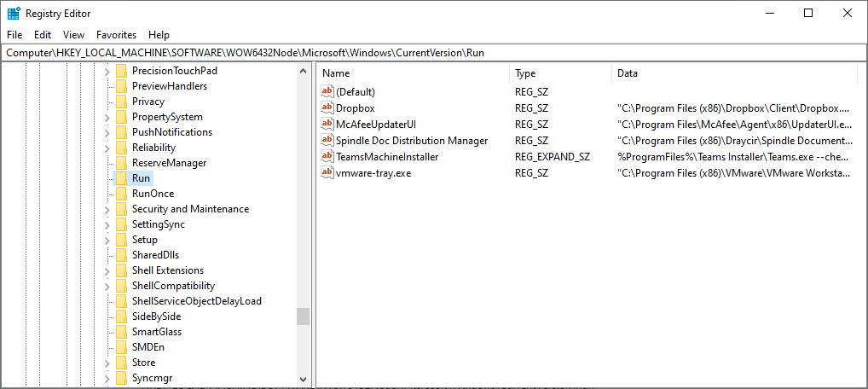Click the Dropbox value's ab icon

[x=327, y=108]
